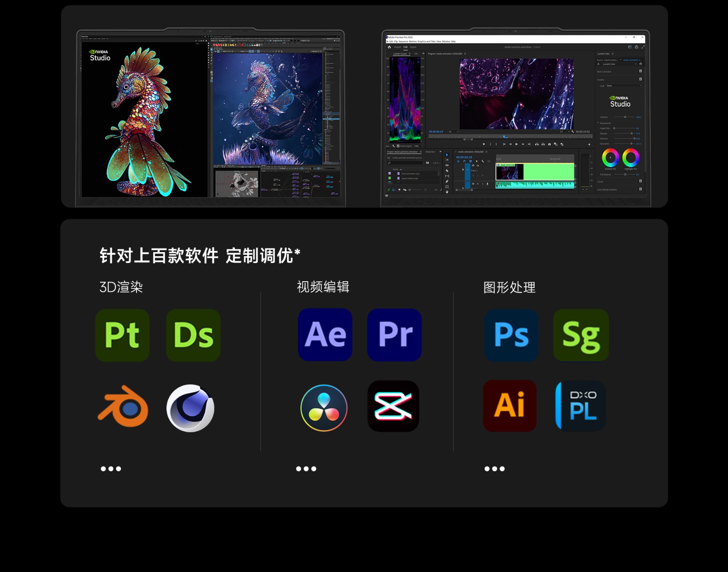Screen dimensions: 728x572
Task: Click the 3D渲染 ellipsis dots
Action: coord(111,469)
